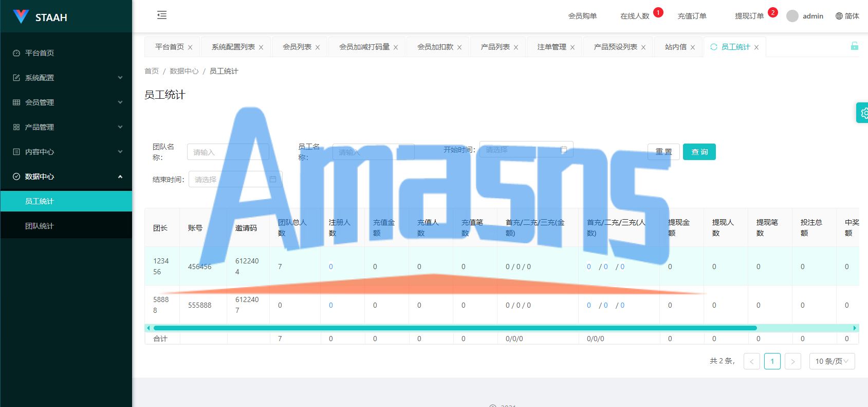The height and width of the screenshot is (407, 868).
Task: Click the STAAH logo icon
Action: click(21, 16)
